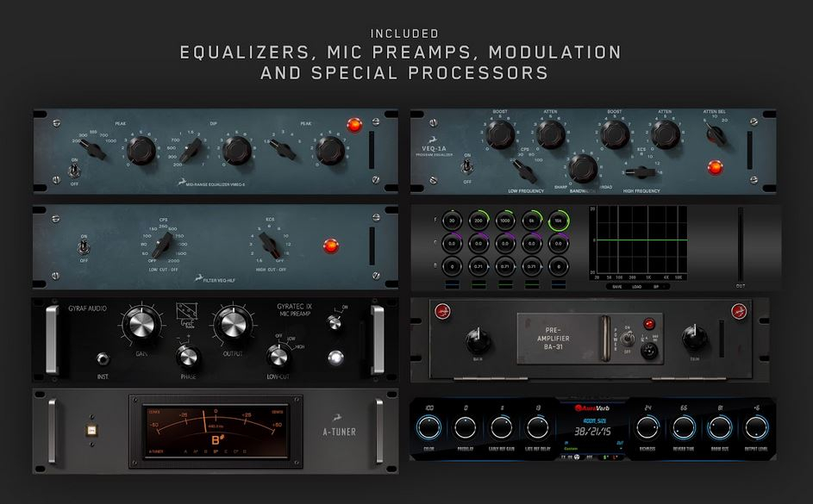Click the high frequency ATTEN knob on VEQ-1A

666,134
